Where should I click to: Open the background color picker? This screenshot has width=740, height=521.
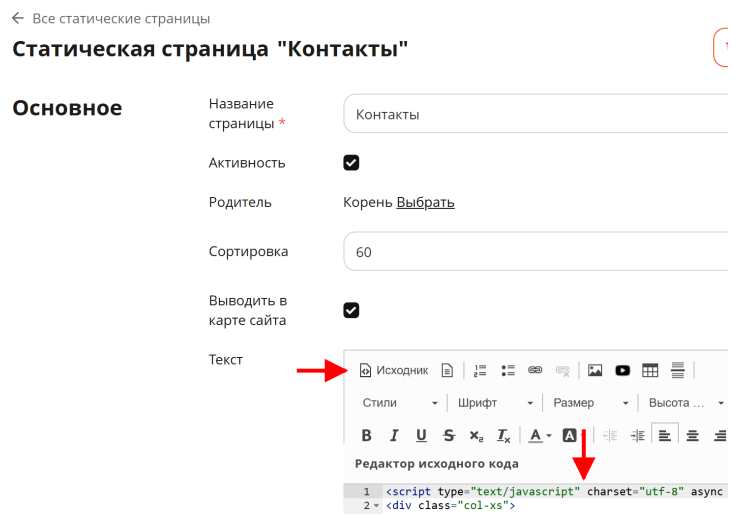573,435
